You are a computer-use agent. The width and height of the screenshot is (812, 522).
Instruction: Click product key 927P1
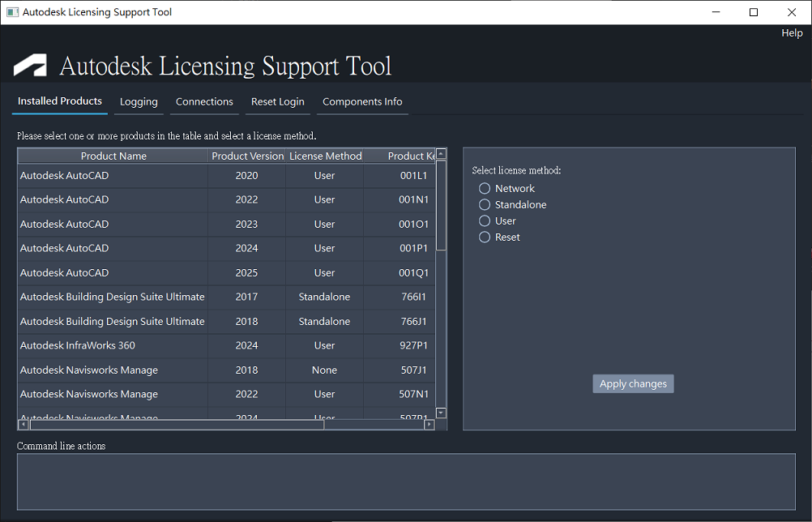[413, 345]
